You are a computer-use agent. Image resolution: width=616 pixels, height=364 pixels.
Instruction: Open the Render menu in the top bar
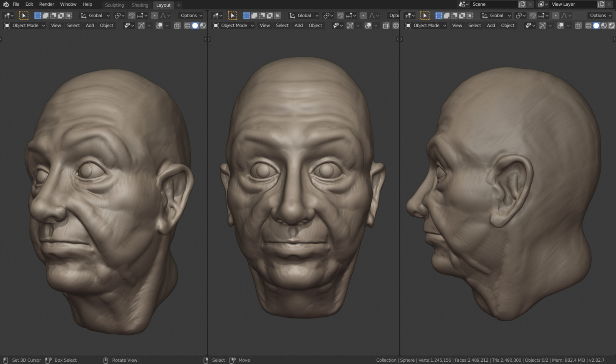[46, 4]
